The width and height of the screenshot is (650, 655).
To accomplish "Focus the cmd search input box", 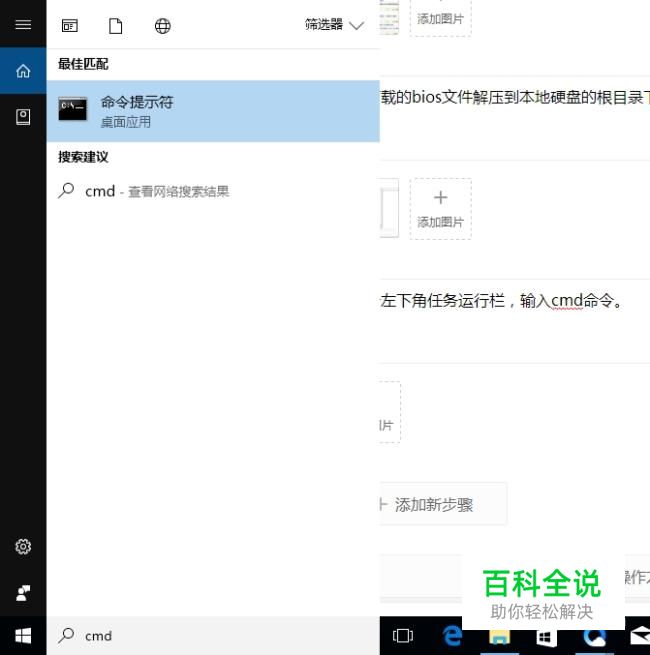I will pyautogui.click(x=213, y=636).
